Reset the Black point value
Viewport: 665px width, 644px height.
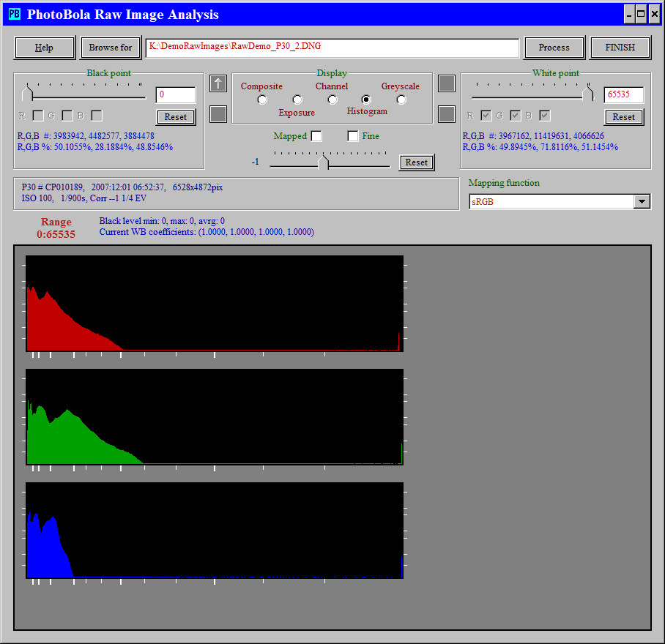[176, 117]
